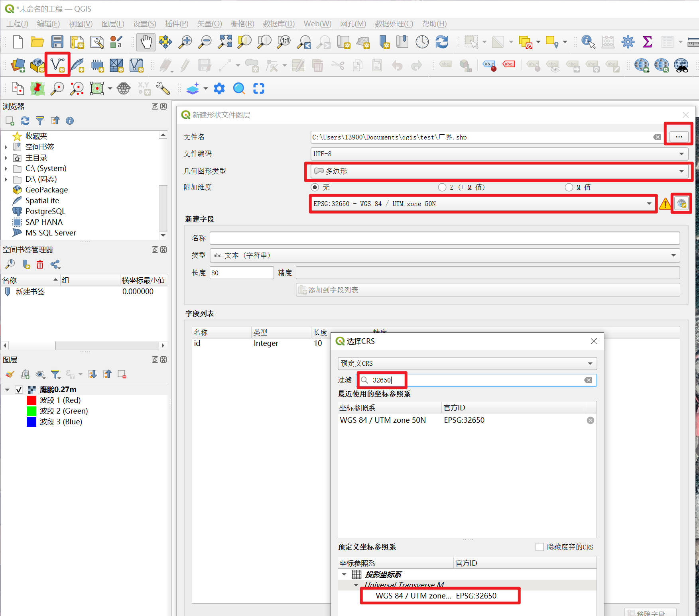
Task: Select the 无 additional dimension radio button
Action: coord(315,187)
